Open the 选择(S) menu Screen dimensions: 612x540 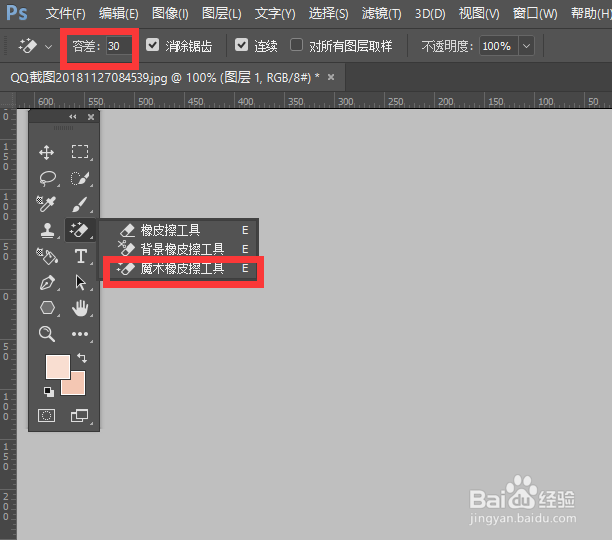329,14
